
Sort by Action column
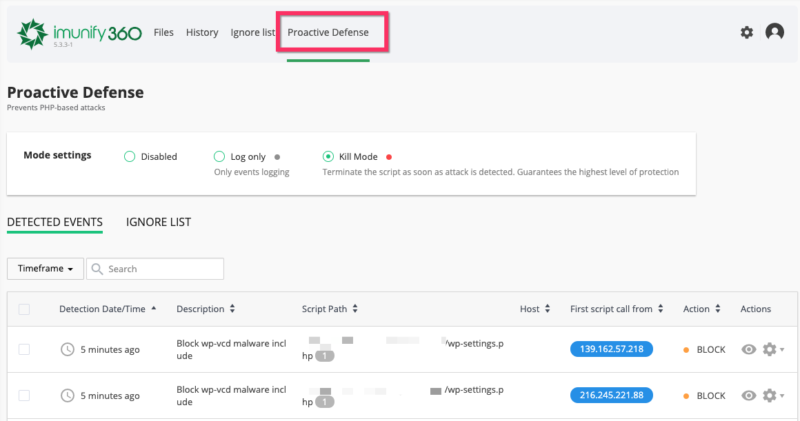pyautogui.click(x=702, y=309)
